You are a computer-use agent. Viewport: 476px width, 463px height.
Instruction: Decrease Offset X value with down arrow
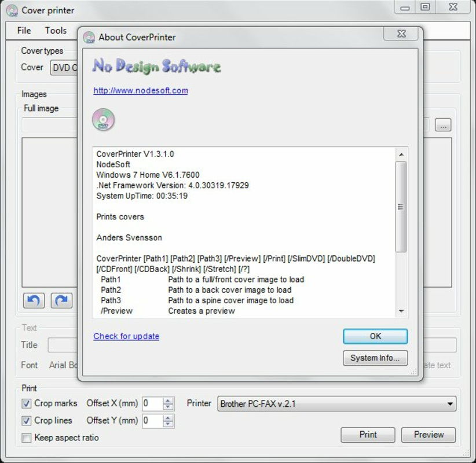coord(168,407)
